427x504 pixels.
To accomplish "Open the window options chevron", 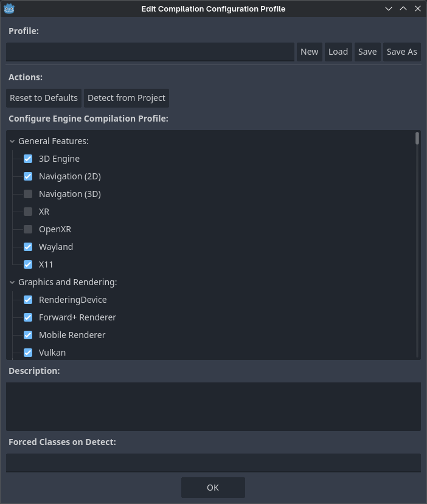I will tap(388, 9).
